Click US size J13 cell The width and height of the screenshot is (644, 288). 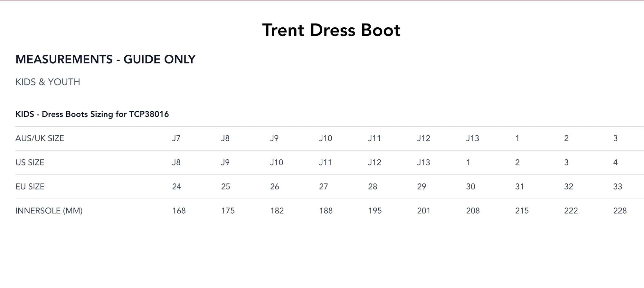423,163
